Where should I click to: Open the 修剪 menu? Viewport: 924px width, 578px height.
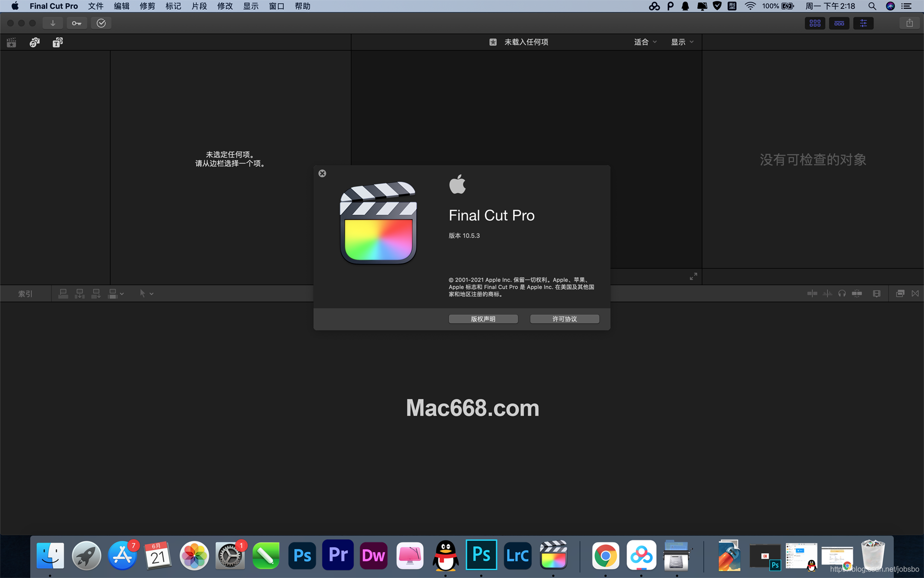click(x=147, y=6)
